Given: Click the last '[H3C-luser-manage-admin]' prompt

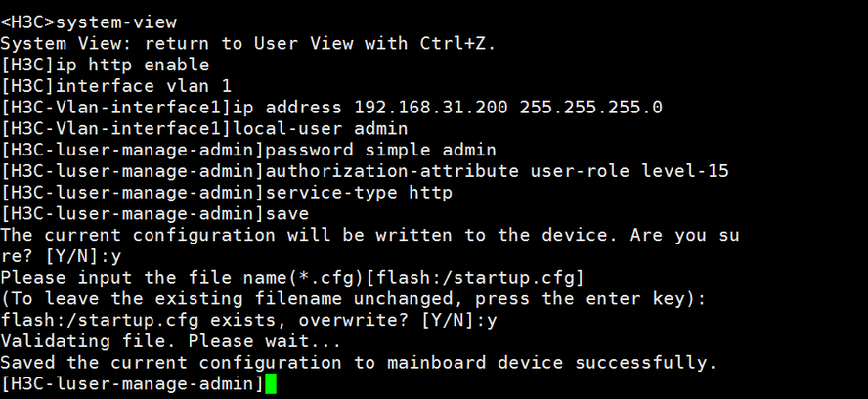Looking at the screenshot, I should pos(133,383).
